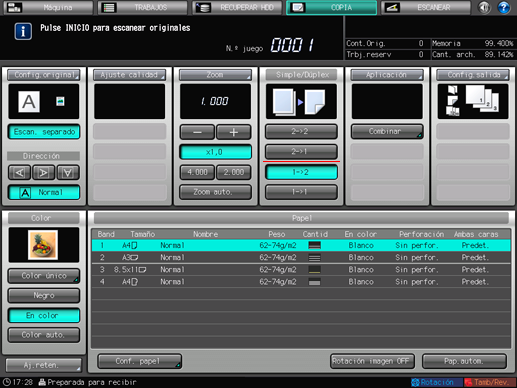517x388 pixels.
Task: Click the Preparada para recibir printer icon
Action: pyautogui.click(x=42, y=382)
